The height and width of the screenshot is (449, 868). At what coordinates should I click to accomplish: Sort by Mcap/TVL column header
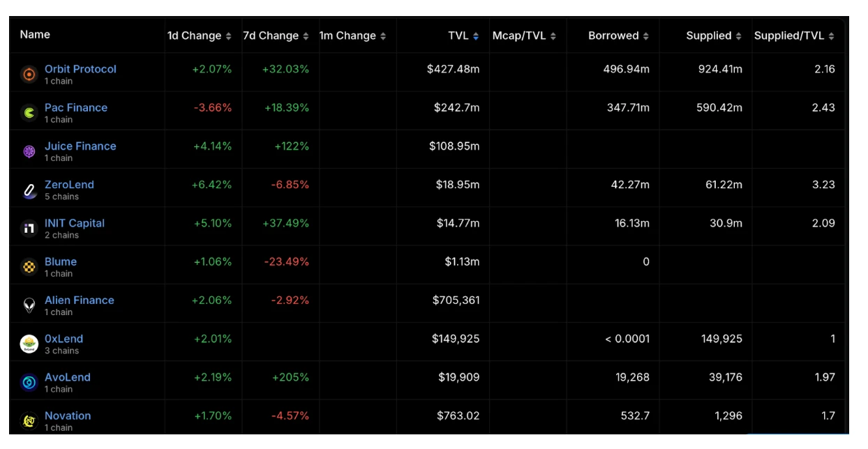pyautogui.click(x=523, y=36)
